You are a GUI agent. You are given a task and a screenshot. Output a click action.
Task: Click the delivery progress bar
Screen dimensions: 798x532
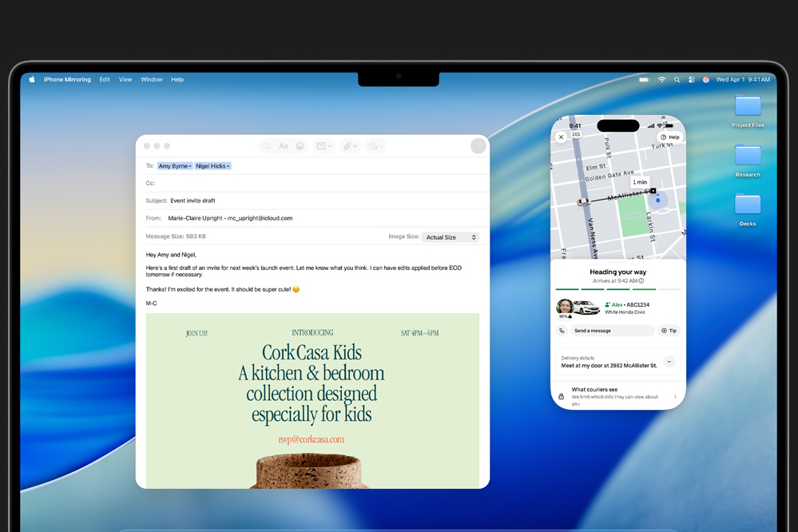pyautogui.click(x=617, y=289)
